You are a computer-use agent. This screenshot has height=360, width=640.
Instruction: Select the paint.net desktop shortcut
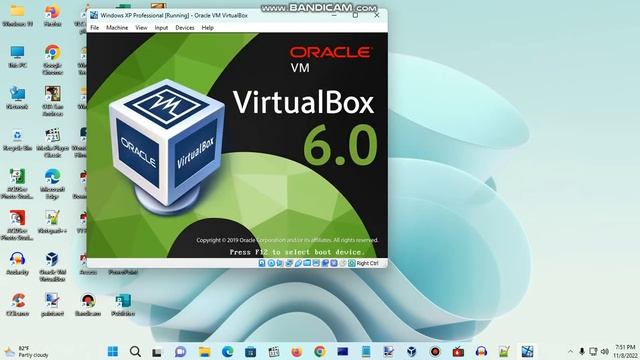pyautogui.click(x=53, y=305)
